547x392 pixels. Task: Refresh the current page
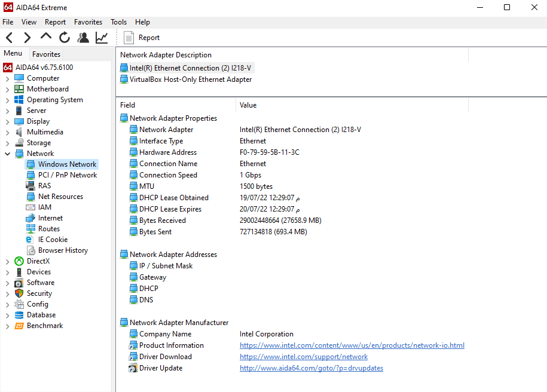point(64,37)
